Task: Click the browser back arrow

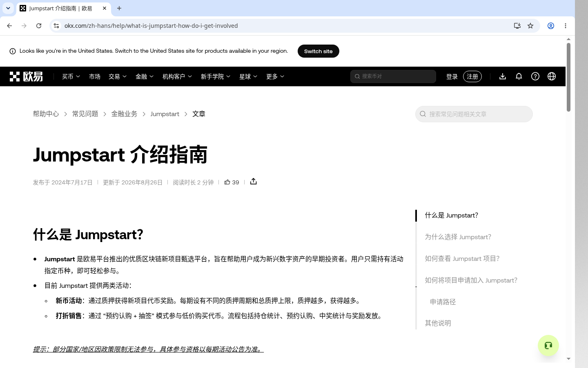Action: pyautogui.click(x=9, y=26)
